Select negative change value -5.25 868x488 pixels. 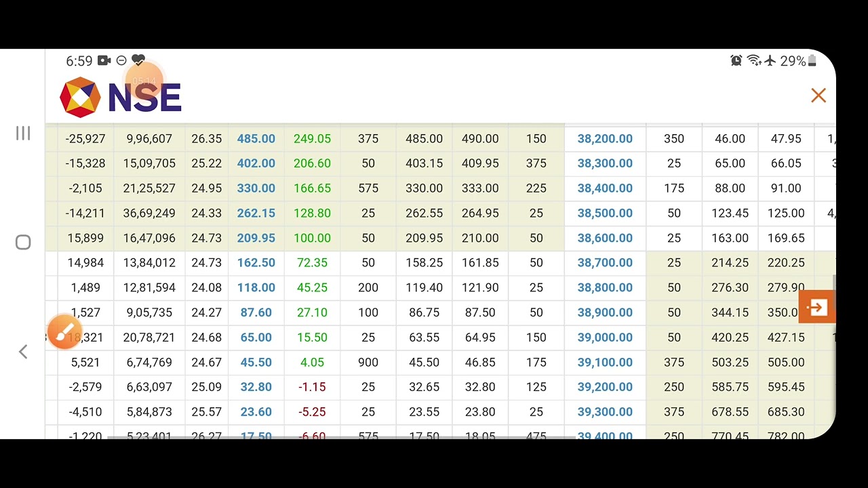pyautogui.click(x=312, y=412)
